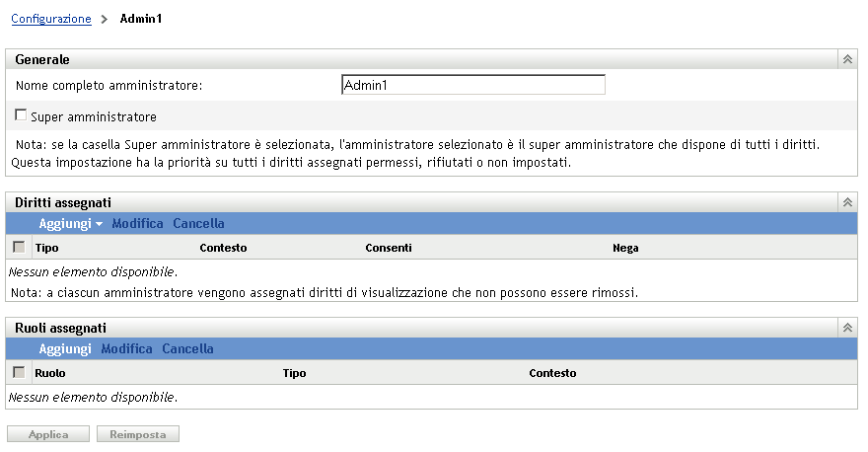This screenshot has height=452, width=868.
Task: Click Cancella in Ruoli assegnati toolbar
Action: click(187, 349)
